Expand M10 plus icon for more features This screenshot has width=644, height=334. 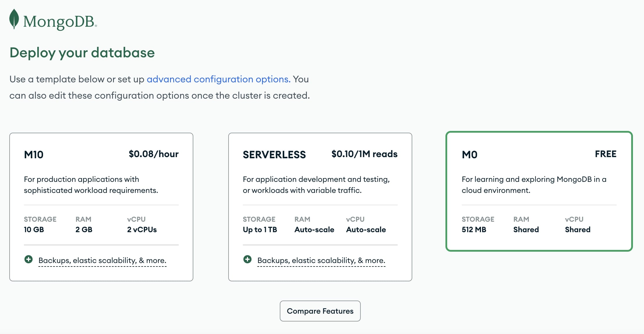tap(29, 259)
